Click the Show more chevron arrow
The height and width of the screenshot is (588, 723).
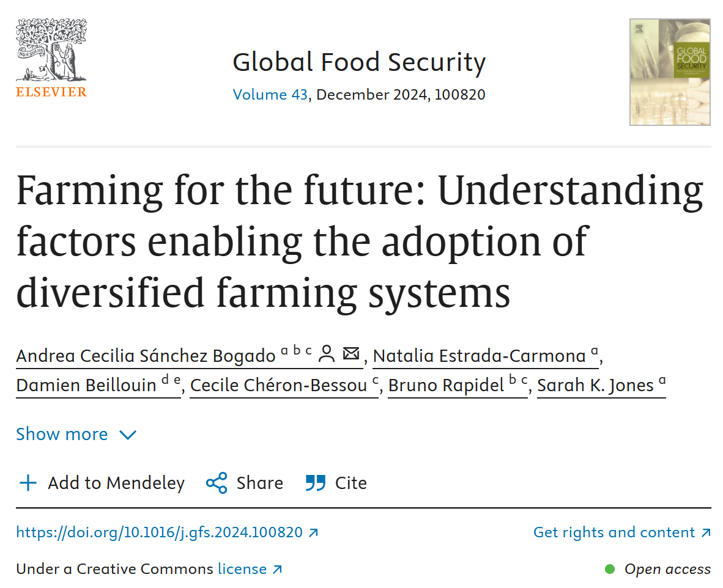(x=128, y=435)
